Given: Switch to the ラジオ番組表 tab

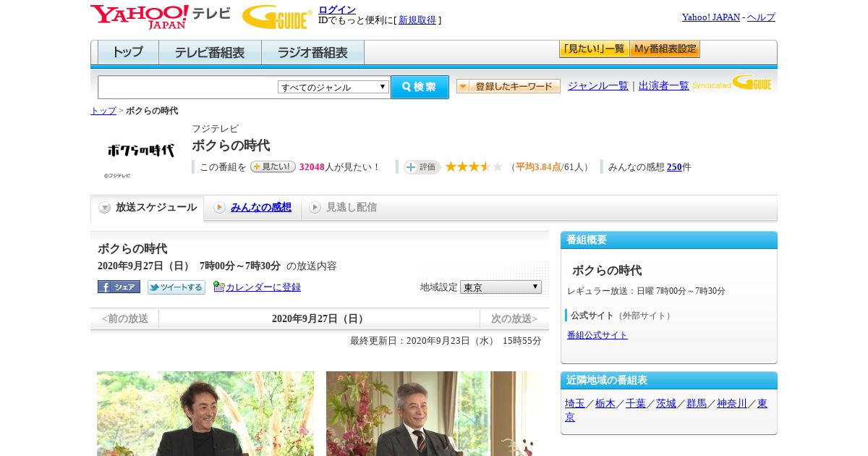Looking at the screenshot, I should click(312, 52).
